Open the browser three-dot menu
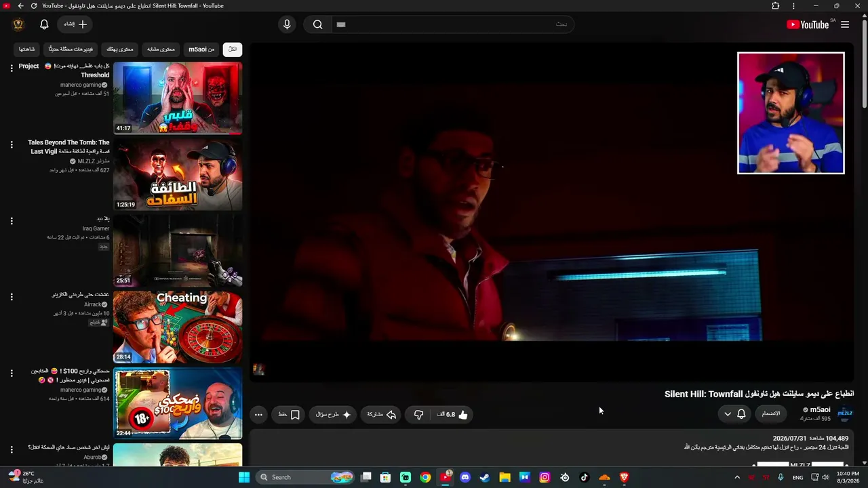 [x=793, y=6]
